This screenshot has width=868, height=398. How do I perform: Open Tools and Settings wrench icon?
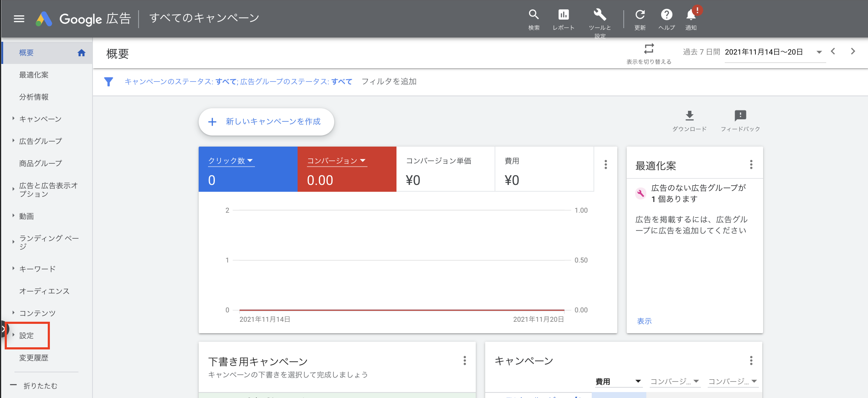(599, 15)
